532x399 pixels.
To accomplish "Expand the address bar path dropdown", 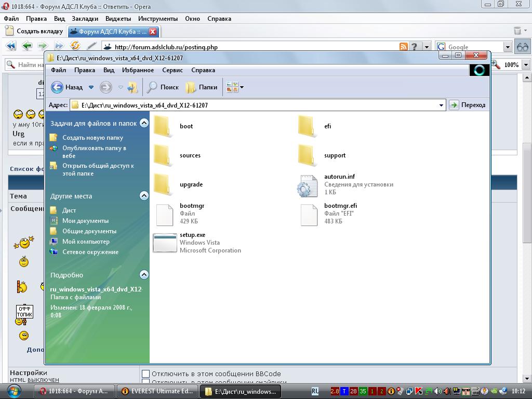I will [x=441, y=105].
